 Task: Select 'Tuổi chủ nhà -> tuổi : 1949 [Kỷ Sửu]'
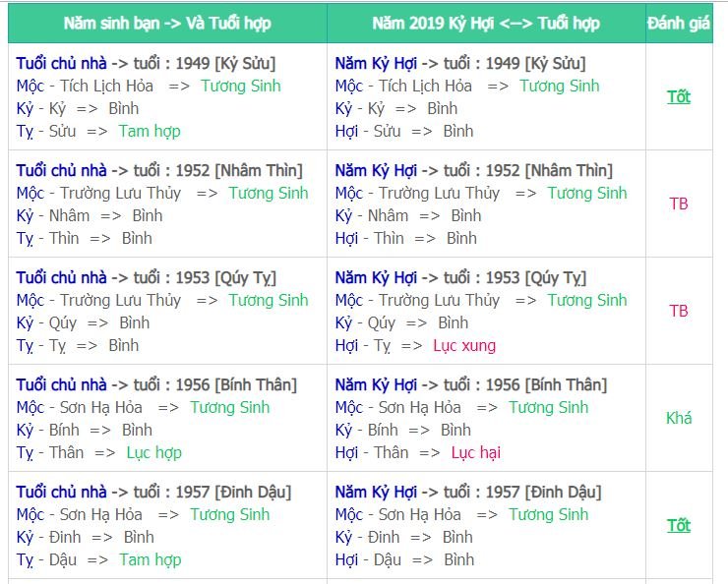pos(146,64)
